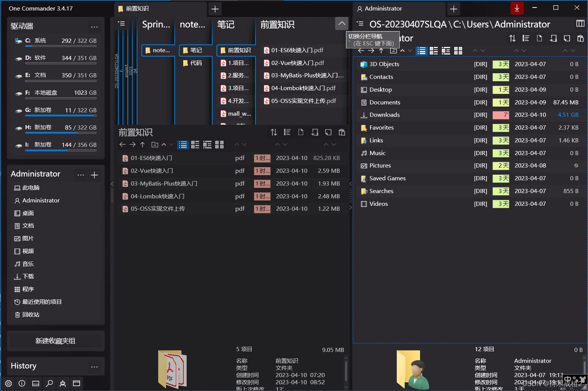Click the window layout icon in bottom bar
Viewport: 588px width, 391px height.
[76, 383]
